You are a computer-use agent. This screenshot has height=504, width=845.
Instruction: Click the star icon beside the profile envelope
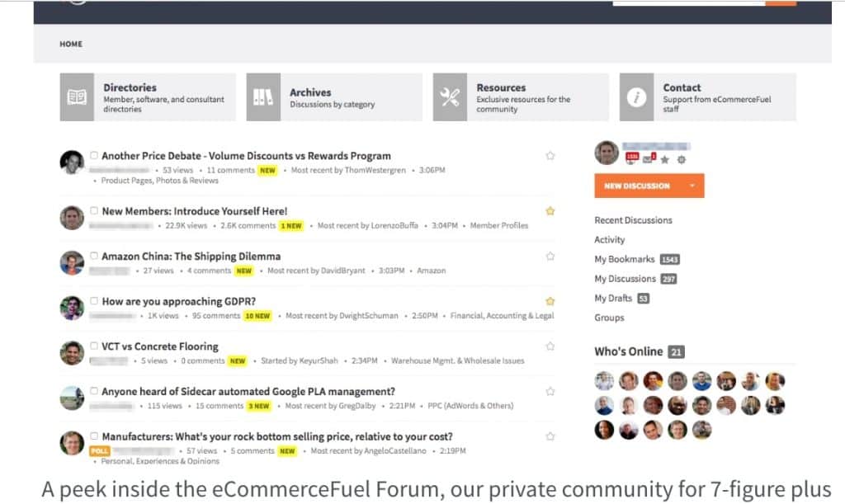(x=665, y=159)
